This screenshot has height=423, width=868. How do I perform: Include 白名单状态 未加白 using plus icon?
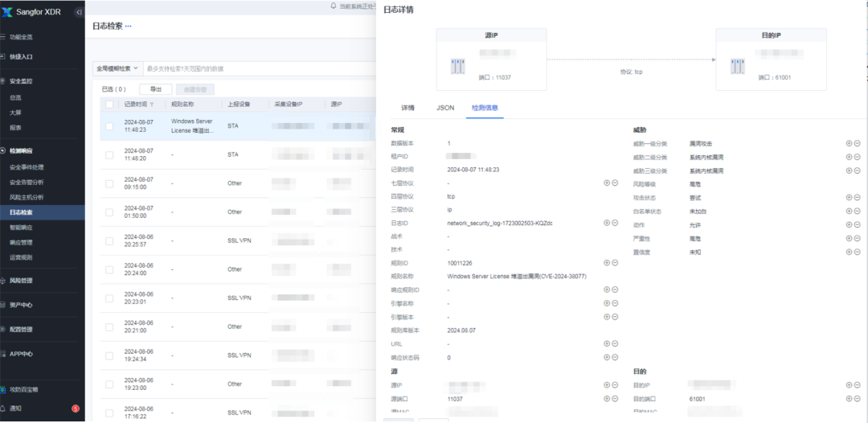(850, 211)
